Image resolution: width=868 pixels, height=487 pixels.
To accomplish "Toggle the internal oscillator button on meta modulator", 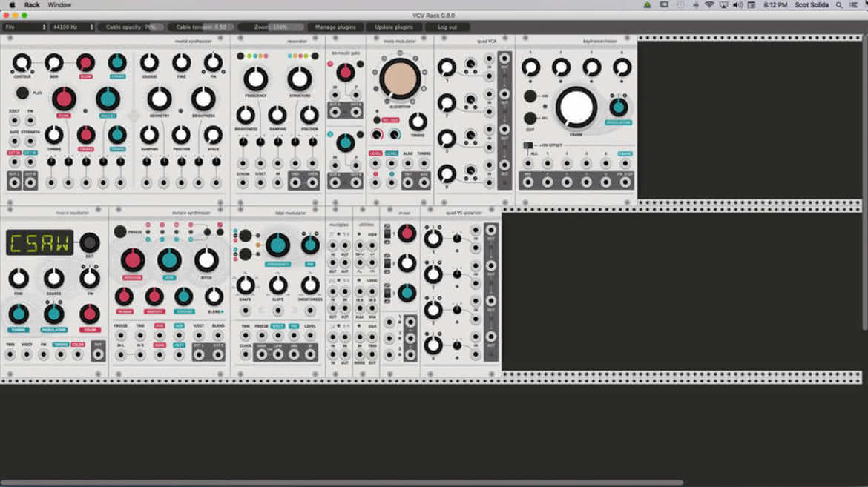I will coord(376,119).
